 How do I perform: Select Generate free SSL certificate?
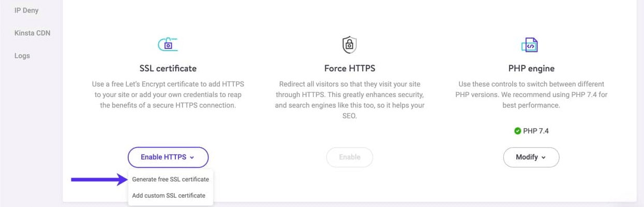(170, 180)
